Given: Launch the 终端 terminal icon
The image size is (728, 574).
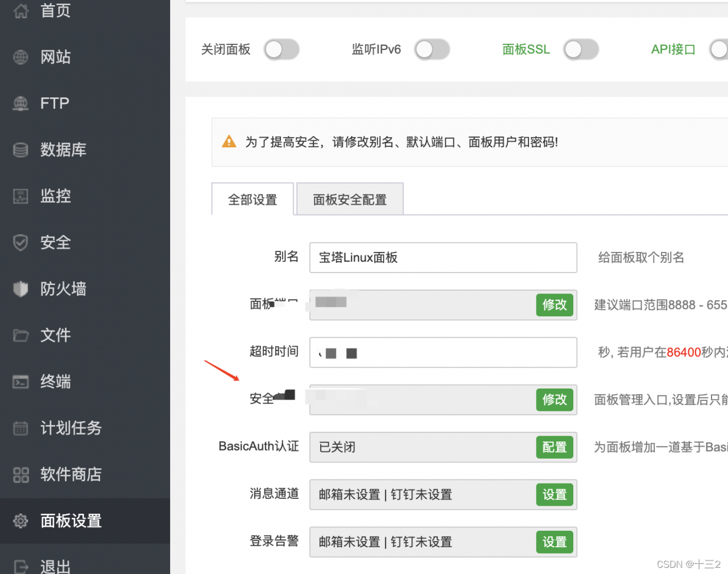Looking at the screenshot, I should click(20, 382).
